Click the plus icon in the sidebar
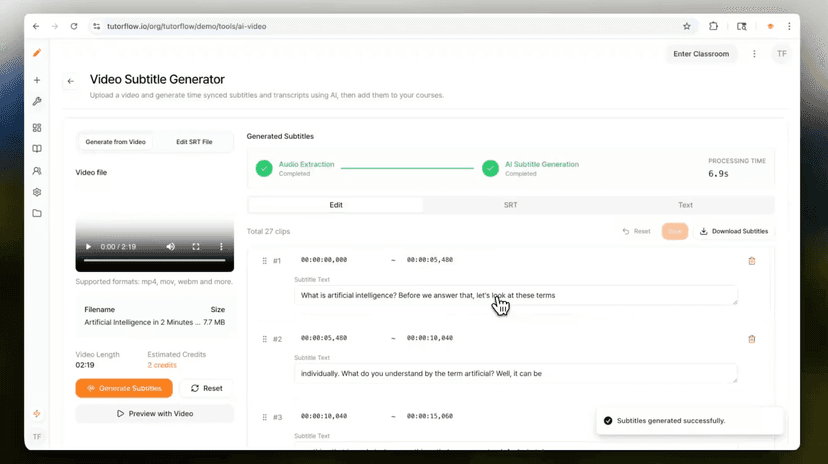828x464 pixels. pyautogui.click(x=37, y=80)
